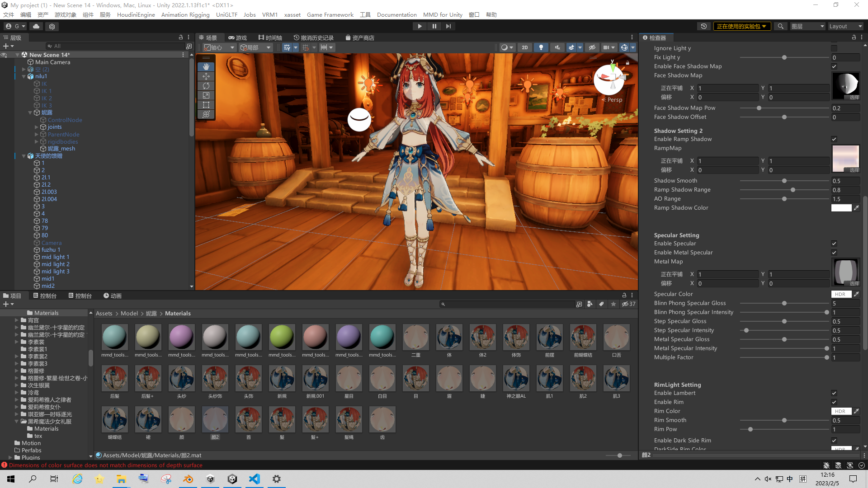Click 选择 on the RampMap texture
The width and height of the screenshot is (868, 488).
(854, 170)
